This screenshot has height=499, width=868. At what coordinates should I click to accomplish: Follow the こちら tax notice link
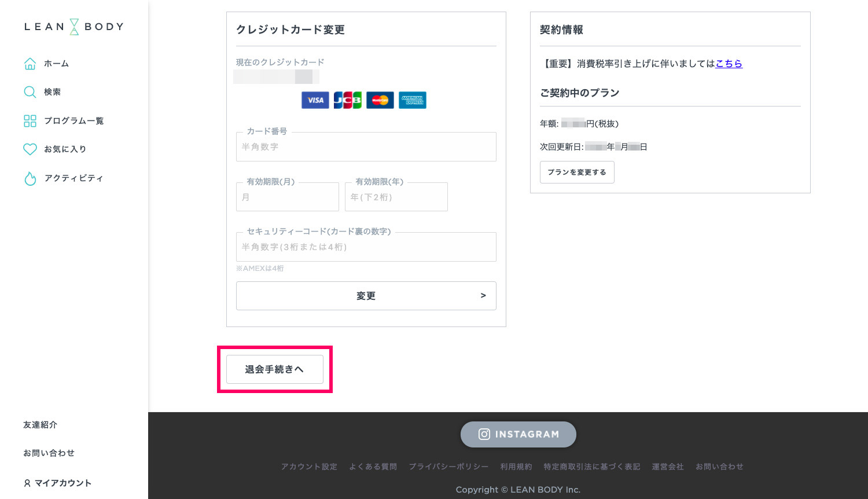[x=729, y=64]
